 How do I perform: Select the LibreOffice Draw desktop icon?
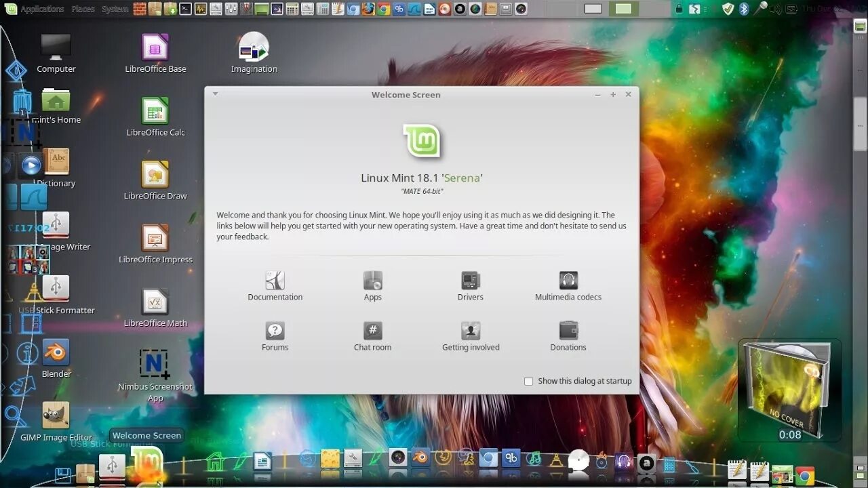(x=155, y=180)
